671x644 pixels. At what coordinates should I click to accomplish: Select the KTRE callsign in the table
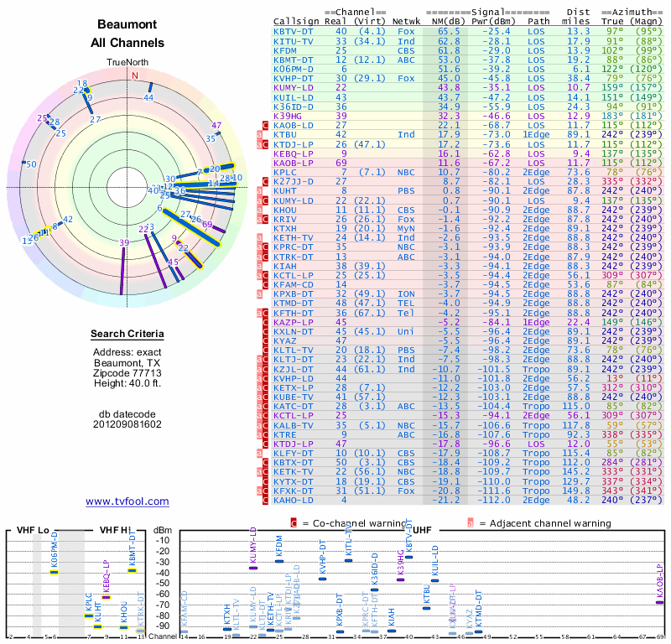click(x=285, y=434)
